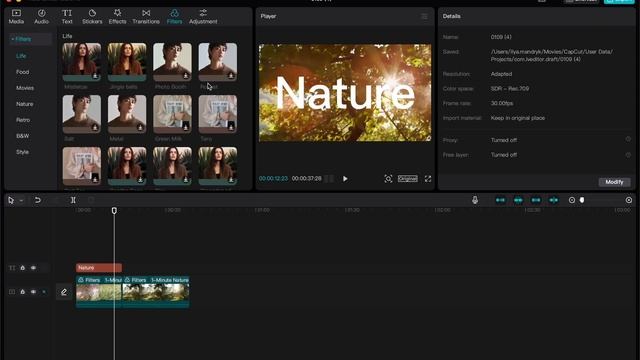This screenshot has width=640, height=360.
Task: Click the Nature title text in preview
Action: (345, 93)
